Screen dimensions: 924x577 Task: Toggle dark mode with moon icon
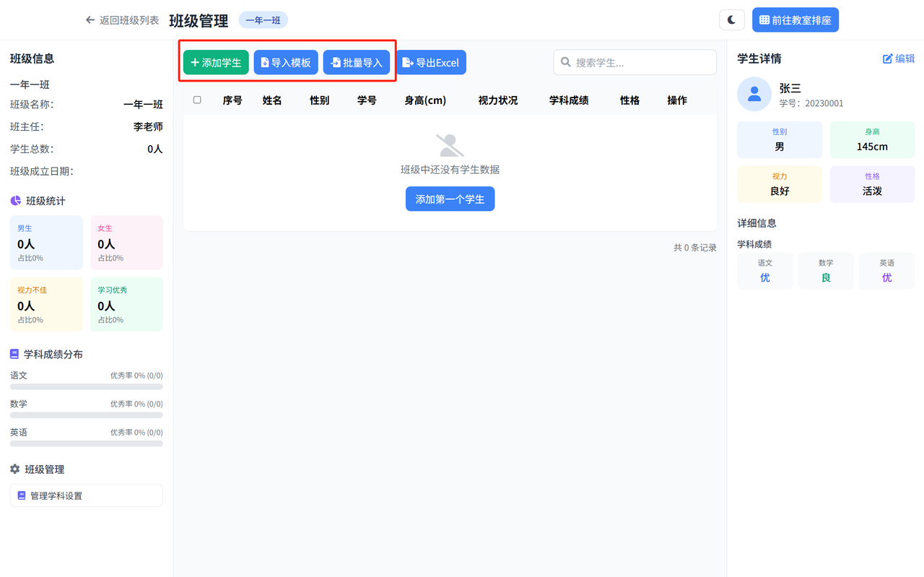click(x=731, y=20)
